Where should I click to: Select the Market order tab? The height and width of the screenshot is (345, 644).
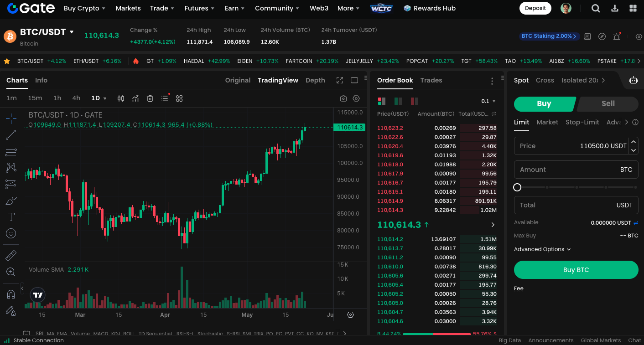pyautogui.click(x=547, y=122)
